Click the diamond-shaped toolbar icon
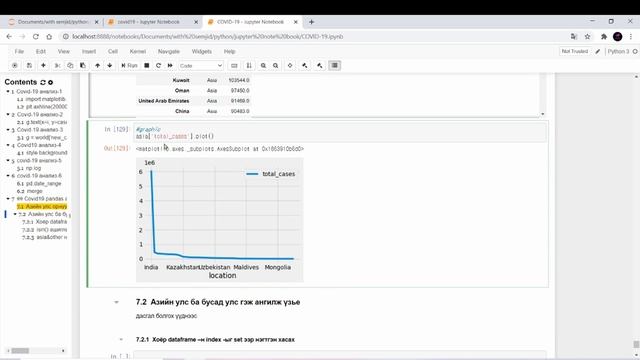The width and height of the screenshot is (640, 360). pos(290,65)
